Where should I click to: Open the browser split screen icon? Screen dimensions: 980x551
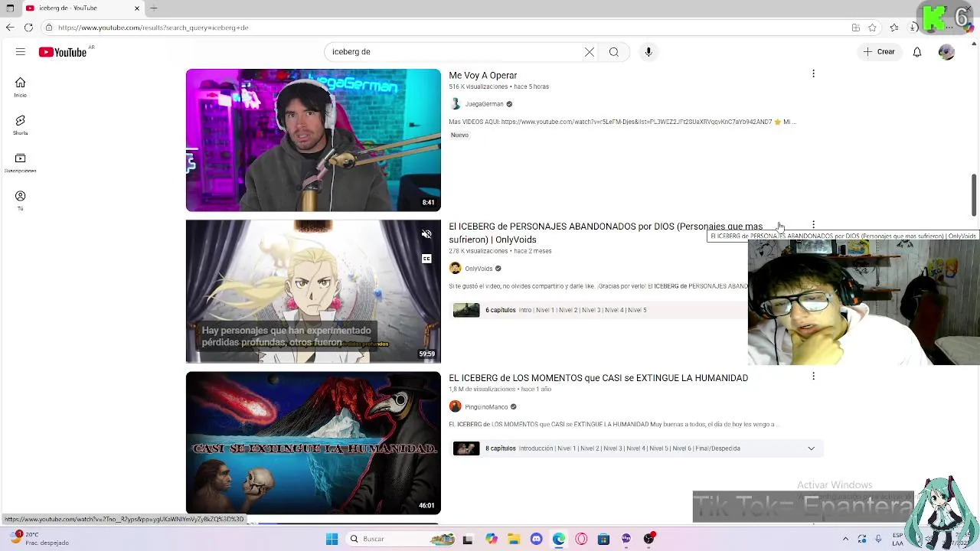pyautogui.click(x=856, y=28)
